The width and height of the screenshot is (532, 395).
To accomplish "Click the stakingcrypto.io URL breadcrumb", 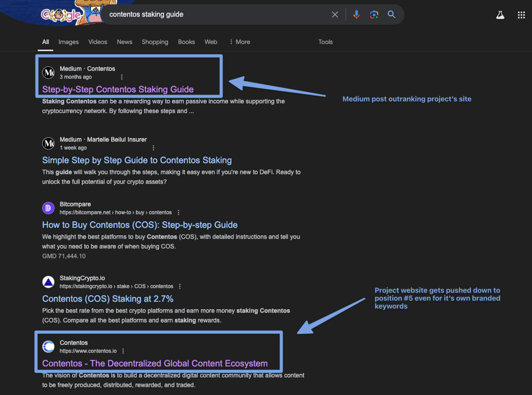I will click(116, 286).
